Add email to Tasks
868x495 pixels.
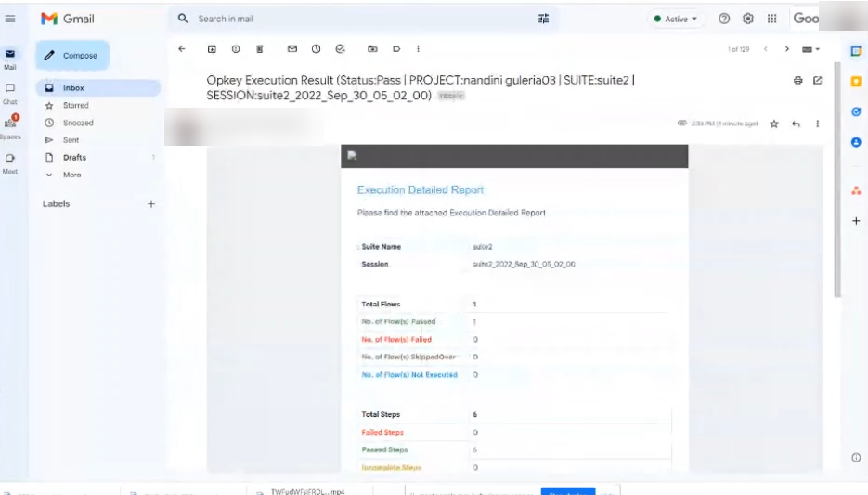pyautogui.click(x=341, y=48)
